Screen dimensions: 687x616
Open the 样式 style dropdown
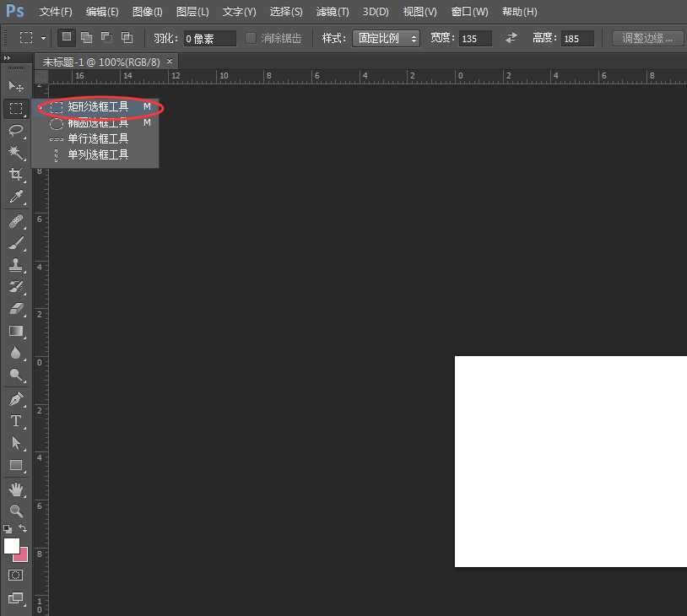[387, 38]
